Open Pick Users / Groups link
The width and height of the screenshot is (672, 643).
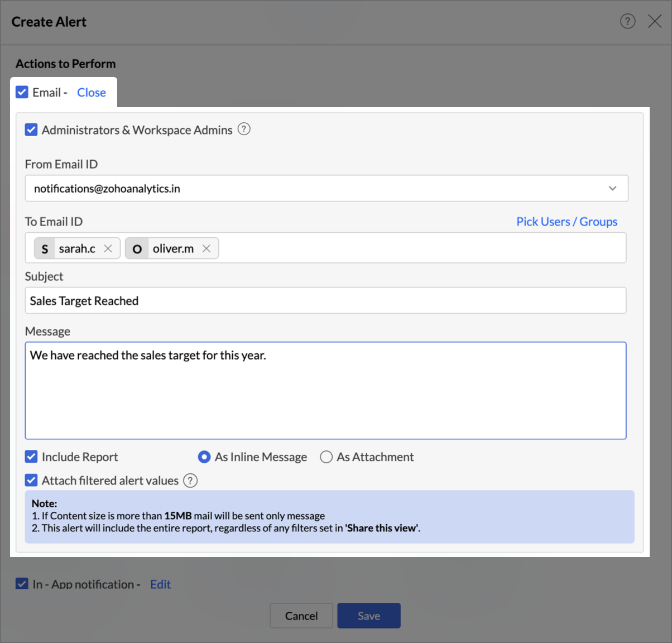(x=567, y=222)
